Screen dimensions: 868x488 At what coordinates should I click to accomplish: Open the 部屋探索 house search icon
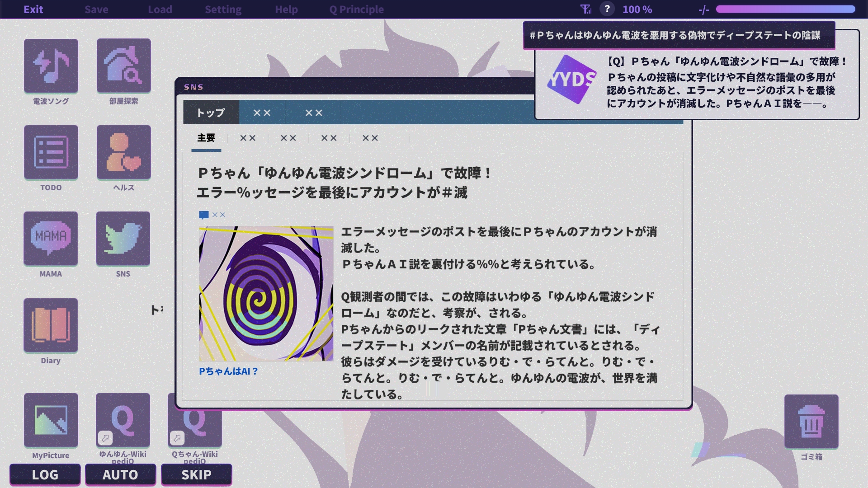(123, 66)
